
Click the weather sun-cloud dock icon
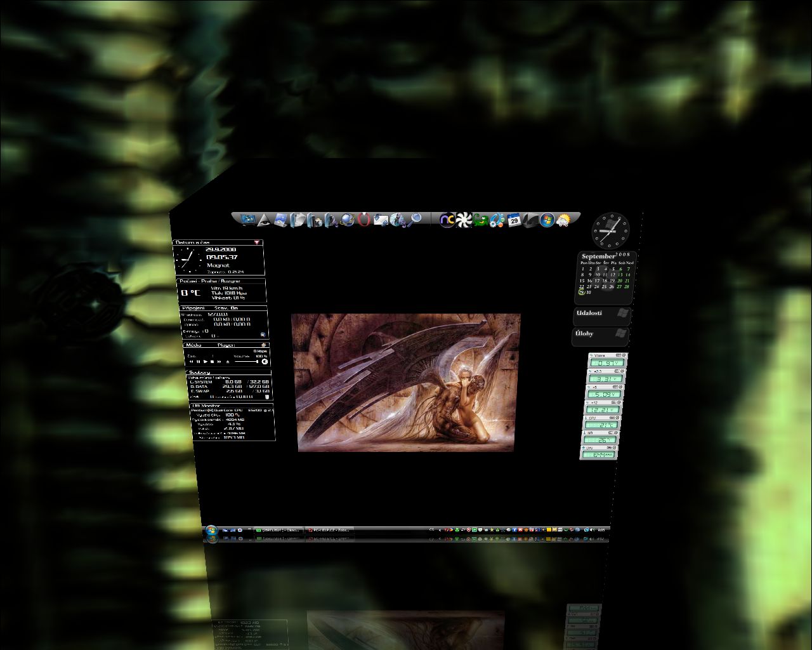[x=563, y=220]
